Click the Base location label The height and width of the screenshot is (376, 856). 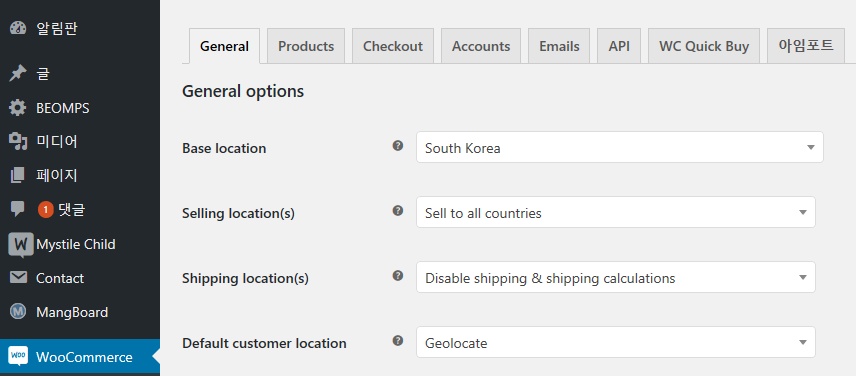pyautogui.click(x=224, y=148)
